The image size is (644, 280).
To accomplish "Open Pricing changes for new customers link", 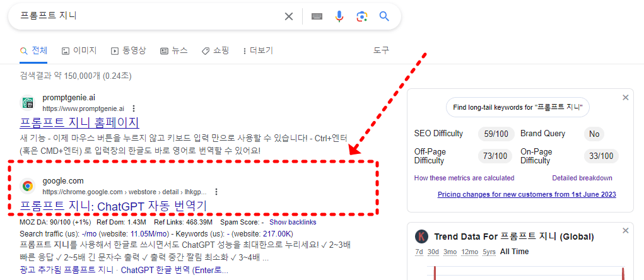I will pos(527,195).
